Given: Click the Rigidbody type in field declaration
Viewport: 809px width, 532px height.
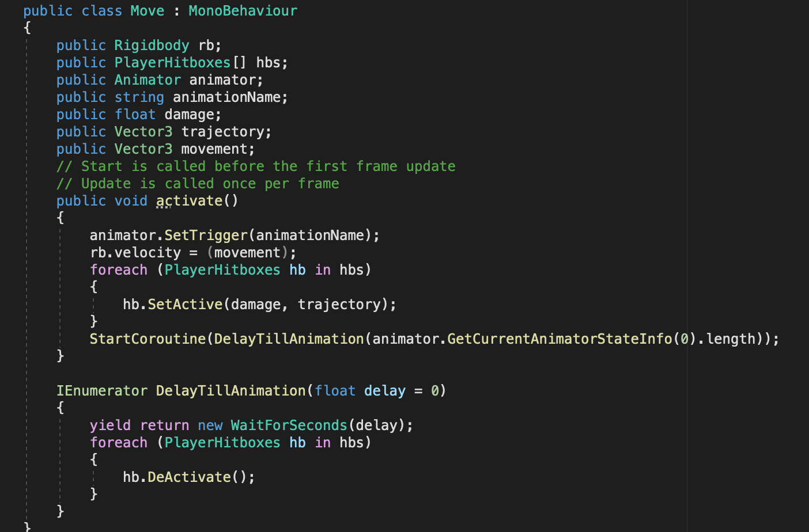Looking at the screenshot, I should point(152,45).
